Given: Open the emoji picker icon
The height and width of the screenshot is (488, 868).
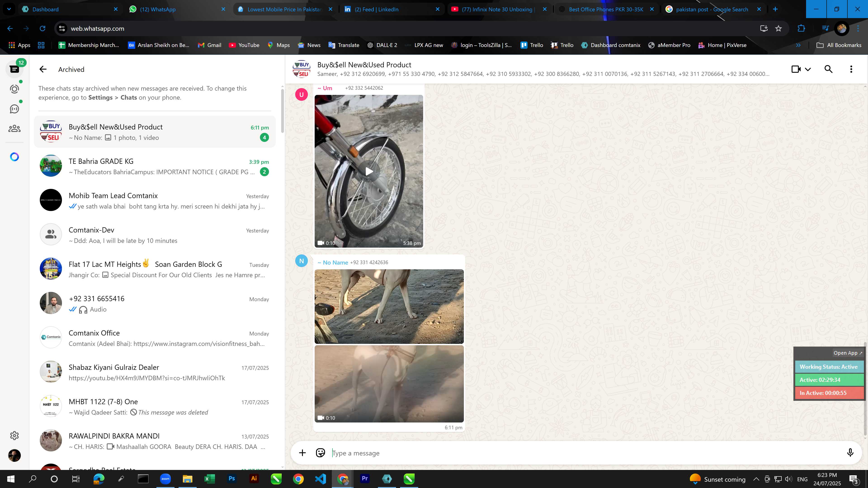Looking at the screenshot, I should pos(320,453).
